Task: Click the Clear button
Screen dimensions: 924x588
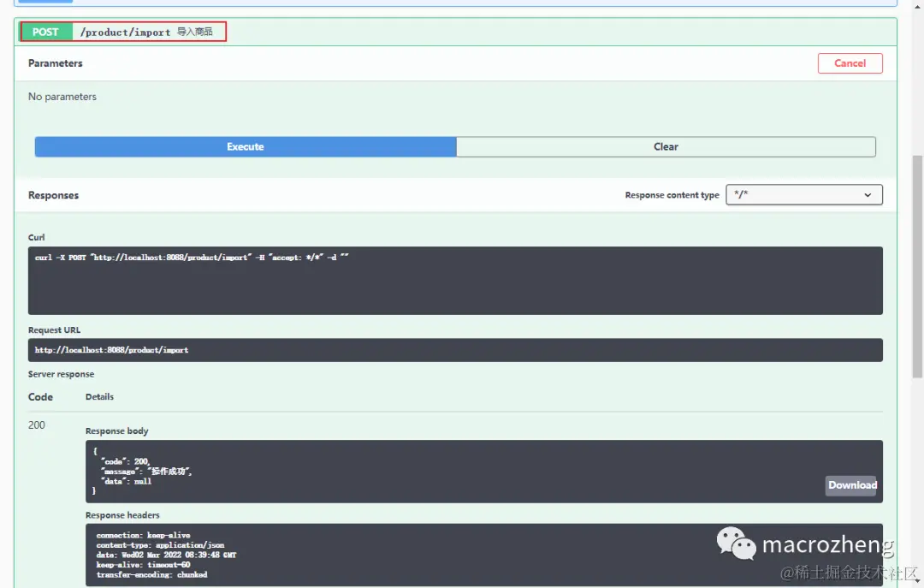Action: pyautogui.click(x=666, y=146)
